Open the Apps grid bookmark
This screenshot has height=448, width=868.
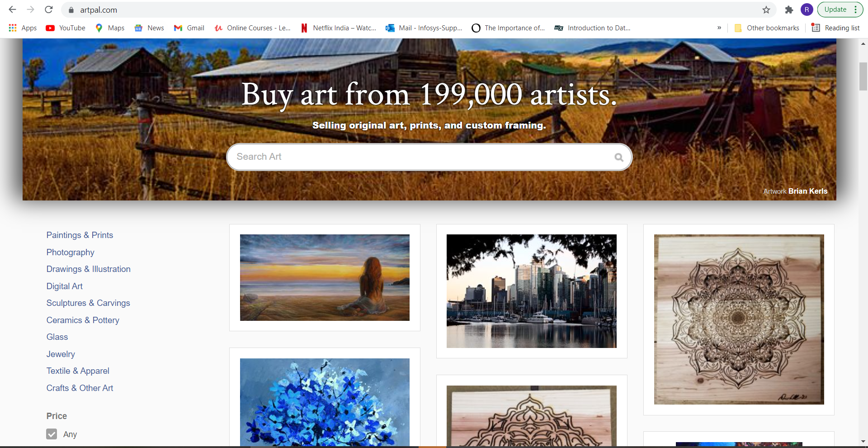[23, 28]
